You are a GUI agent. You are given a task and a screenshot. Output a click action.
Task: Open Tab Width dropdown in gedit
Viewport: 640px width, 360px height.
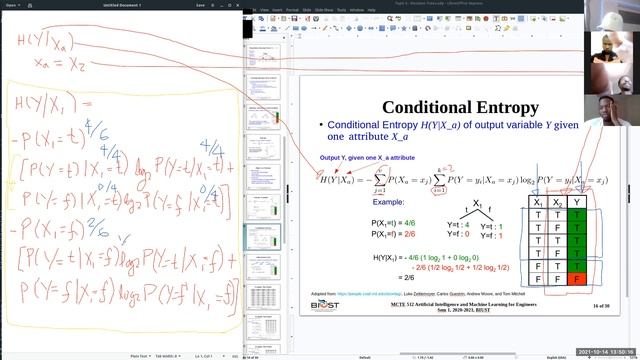[x=168, y=356]
